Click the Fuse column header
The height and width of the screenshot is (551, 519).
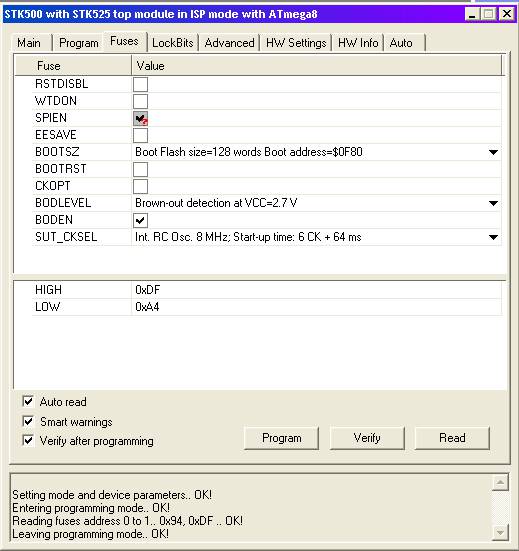coord(73,66)
